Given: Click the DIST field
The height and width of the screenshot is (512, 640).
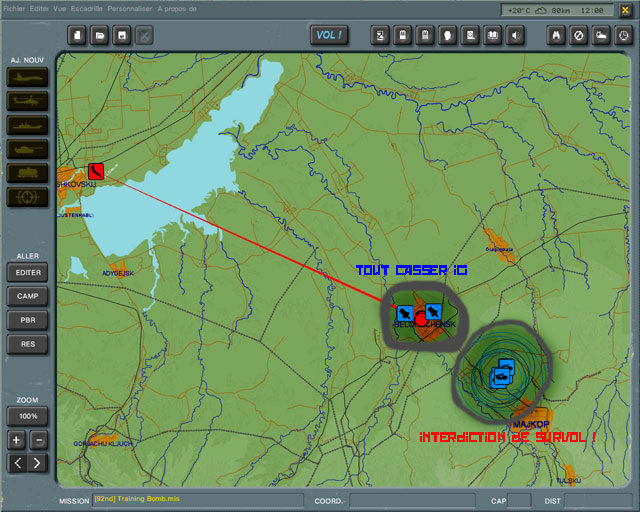Looking at the screenshot, I should 598,500.
